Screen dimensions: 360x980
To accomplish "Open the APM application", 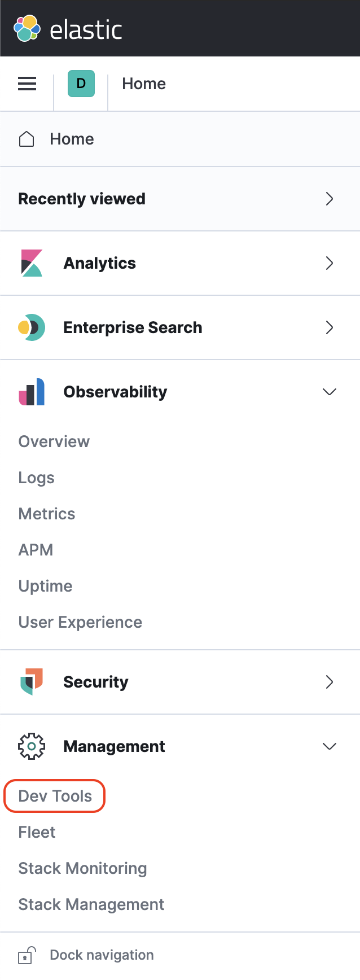I will coord(36,550).
